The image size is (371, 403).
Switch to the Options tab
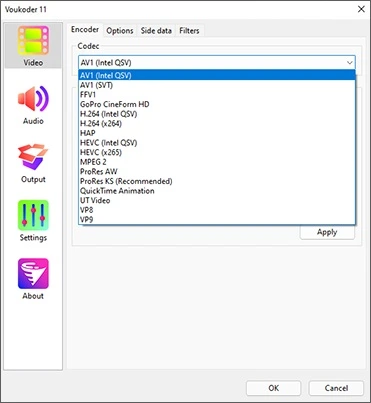tap(120, 31)
